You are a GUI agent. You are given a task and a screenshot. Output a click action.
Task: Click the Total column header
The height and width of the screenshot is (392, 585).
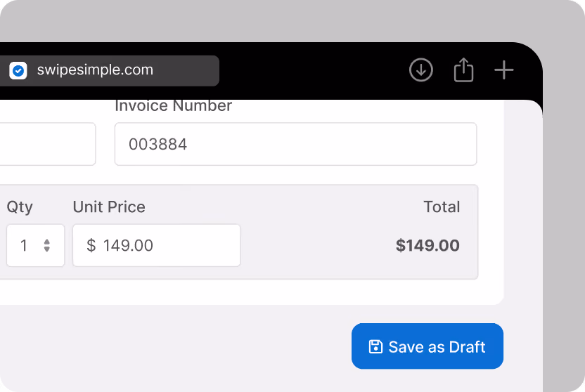(x=442, y=207)
